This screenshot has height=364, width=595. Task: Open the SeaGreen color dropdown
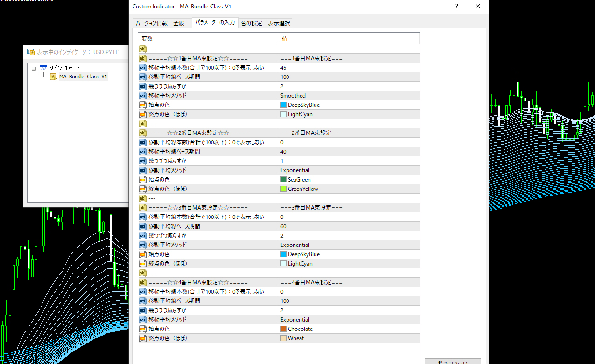[x=349, y=180]
